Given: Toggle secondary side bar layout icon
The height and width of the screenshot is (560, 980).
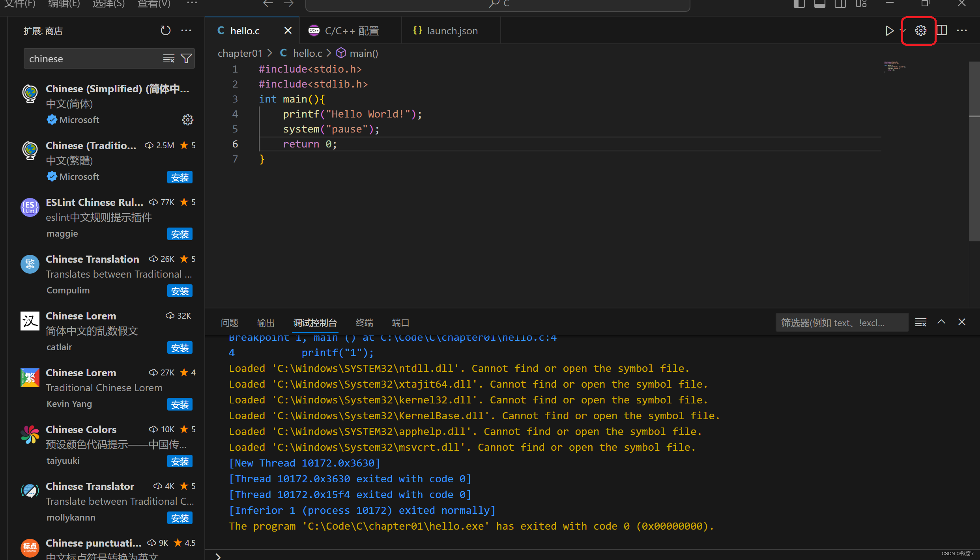Looking at the screenshot, I should 840,4.
